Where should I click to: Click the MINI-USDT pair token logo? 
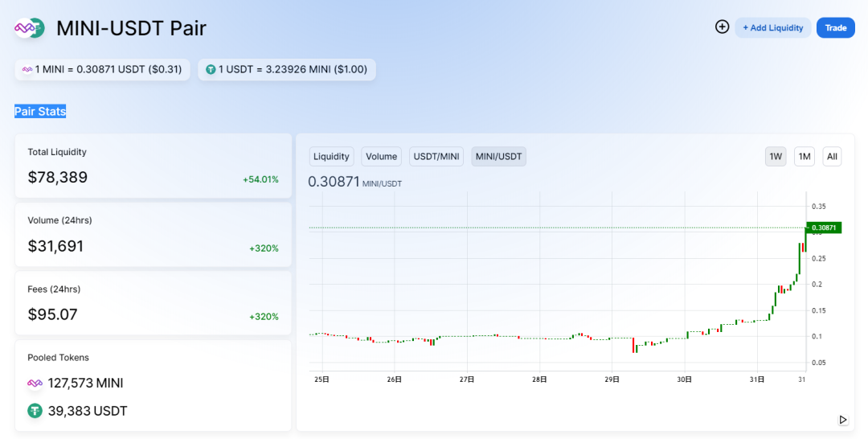(30, 27)
